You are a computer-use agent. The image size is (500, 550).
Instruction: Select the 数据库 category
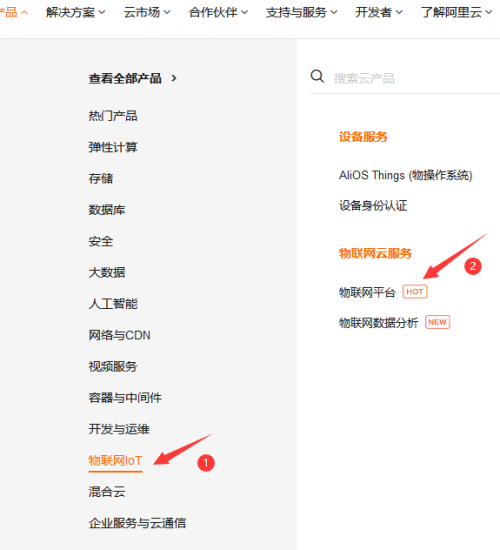(107, 210)
